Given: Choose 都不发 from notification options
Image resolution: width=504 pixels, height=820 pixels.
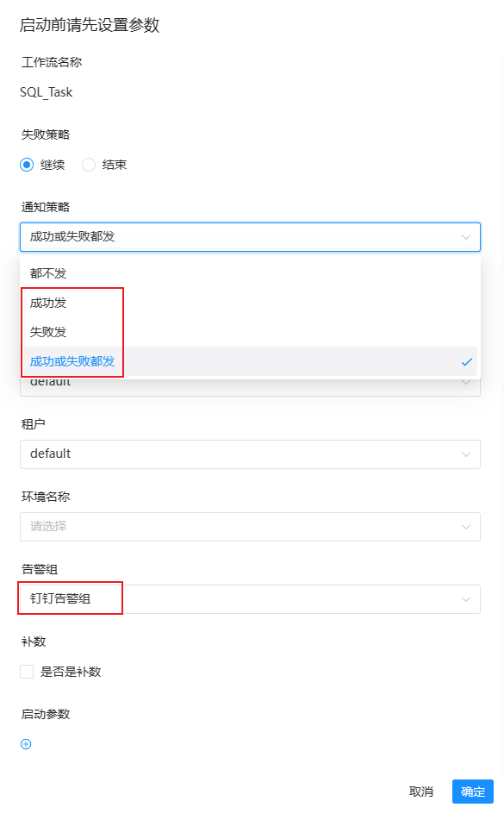Looking at the screenshot, I should point(250,273).
